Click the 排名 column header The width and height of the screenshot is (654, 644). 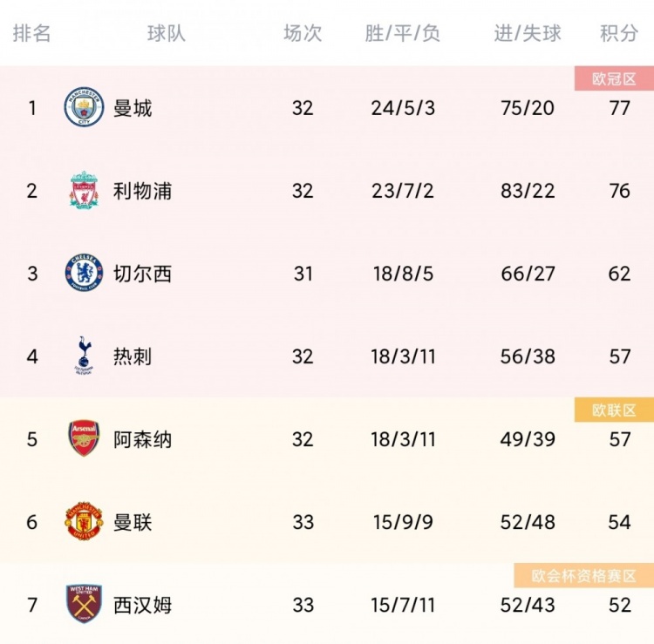(x=32, y=33)
